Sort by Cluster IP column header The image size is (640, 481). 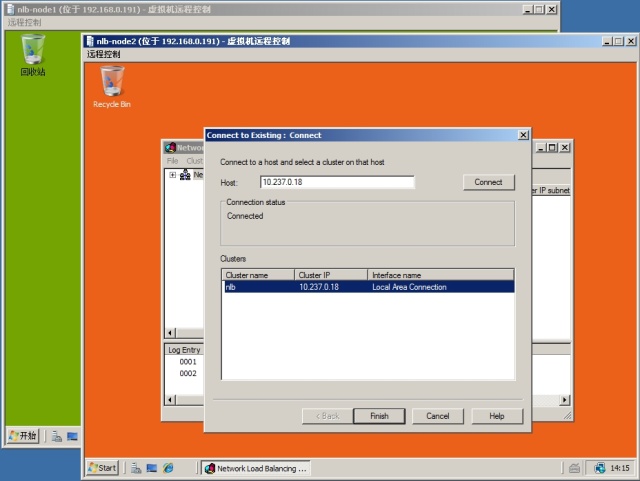[330, 274]
